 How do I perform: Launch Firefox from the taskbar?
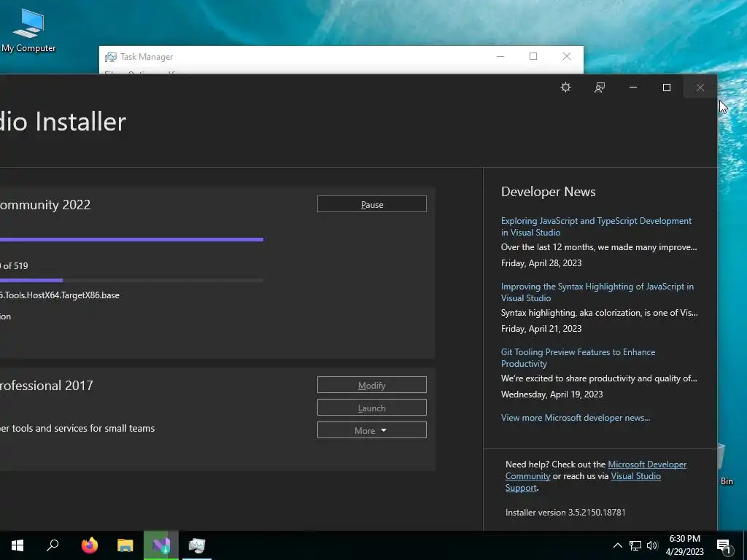pyautogui.click(x=89, y=545)
